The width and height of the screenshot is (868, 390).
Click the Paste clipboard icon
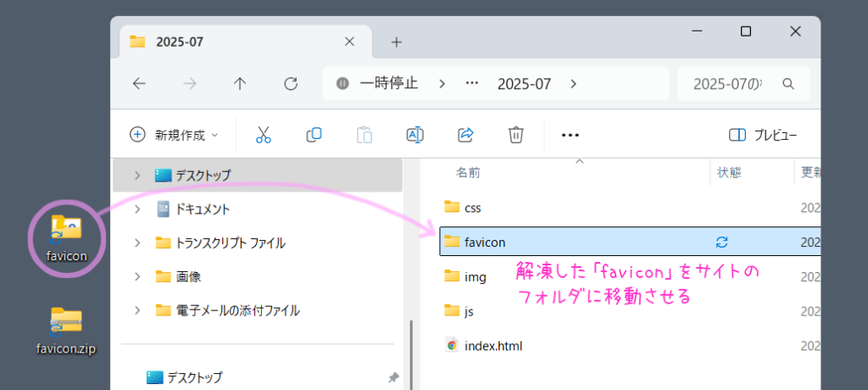point(364,135)
